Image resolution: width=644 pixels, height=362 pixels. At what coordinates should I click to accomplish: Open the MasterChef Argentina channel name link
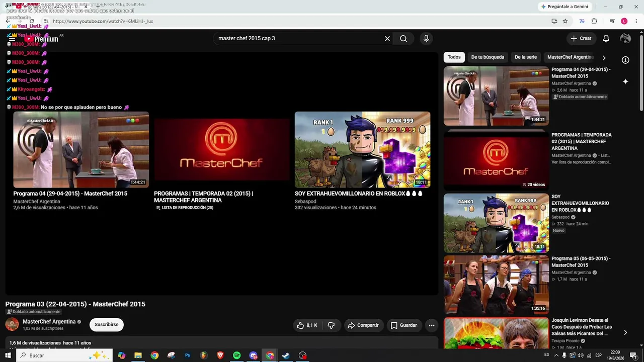point(49,322)
